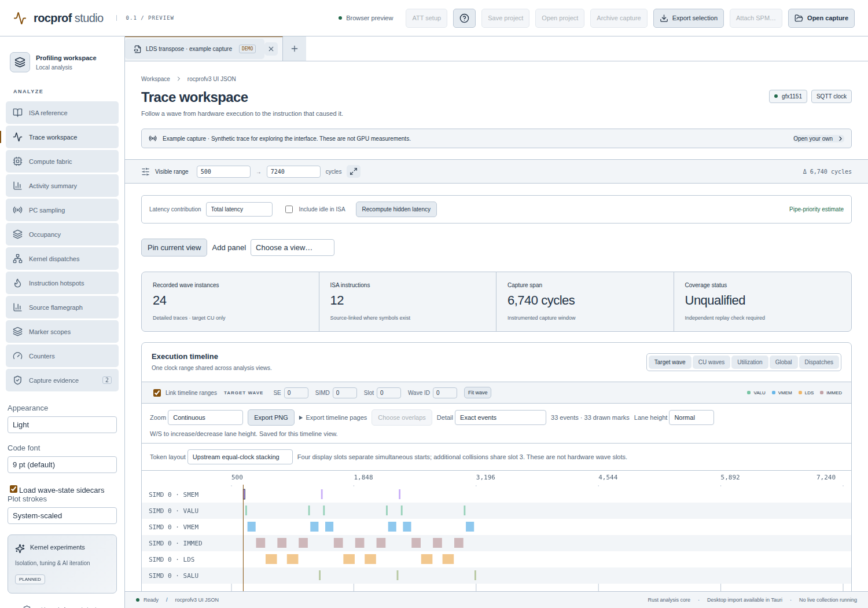Click the first SMEM event marker
Image resolution: width=868 pixels, height=608 pixels.
pyautogui.click(x=244, y=494)
